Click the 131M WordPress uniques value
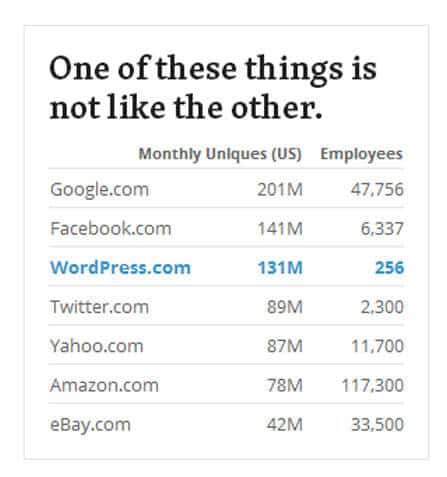Image resolution: width=447 pixels, height=477 pixels. [280, 268]
